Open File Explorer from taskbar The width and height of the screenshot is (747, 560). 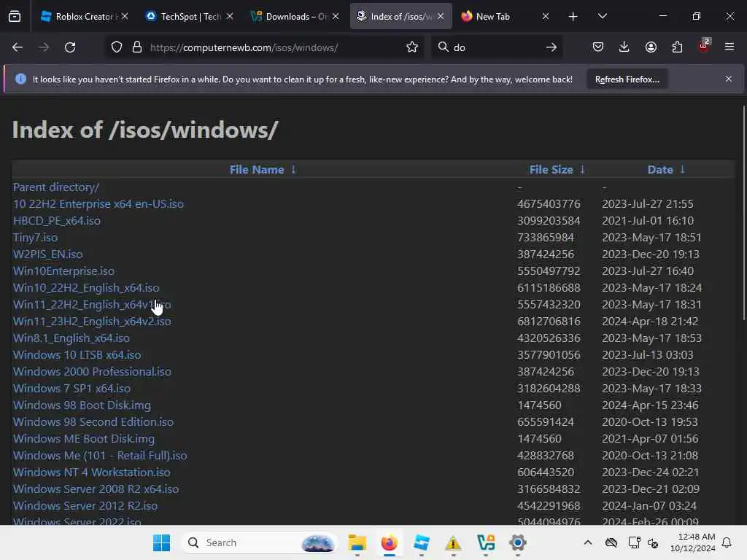coord(357,542)
